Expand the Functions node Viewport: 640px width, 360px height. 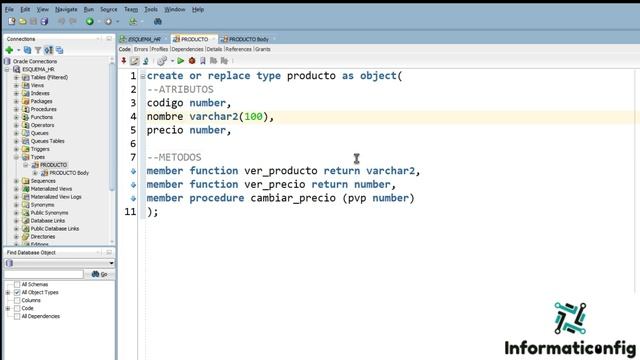click(16, 117)
